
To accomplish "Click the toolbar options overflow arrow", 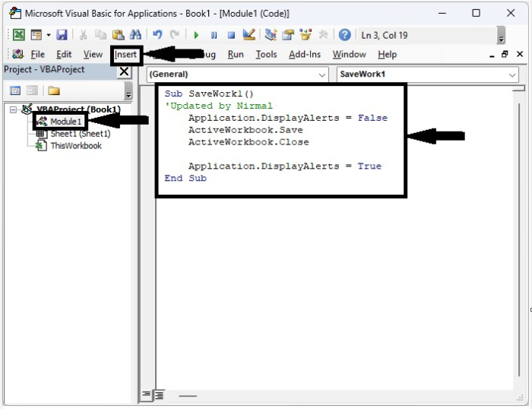I will [x=501, y=35].
